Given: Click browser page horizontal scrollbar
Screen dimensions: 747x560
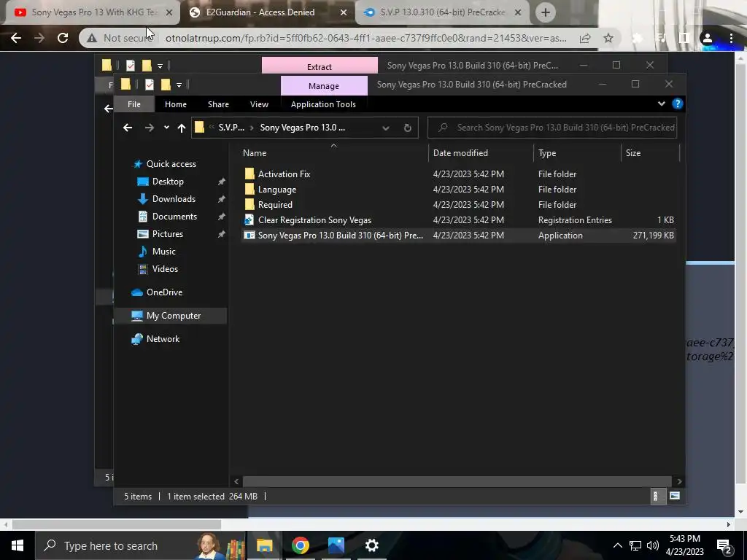Looking at the screenshot, I should coord(117,524).
